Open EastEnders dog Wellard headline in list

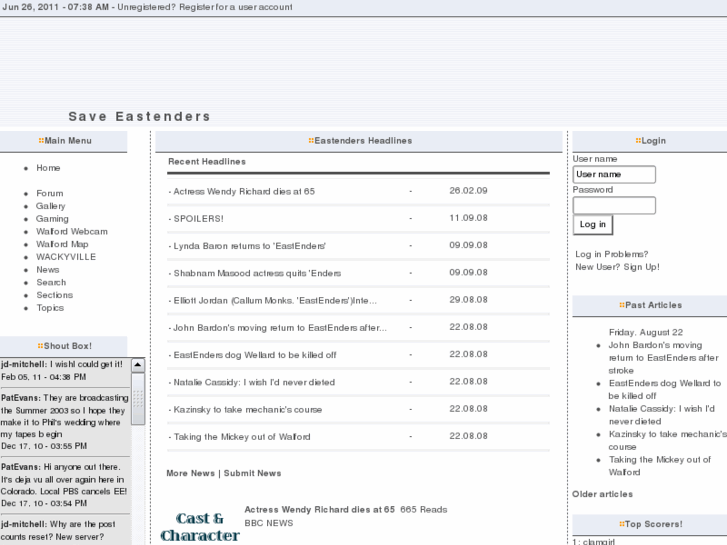click(x=255, y=355)
